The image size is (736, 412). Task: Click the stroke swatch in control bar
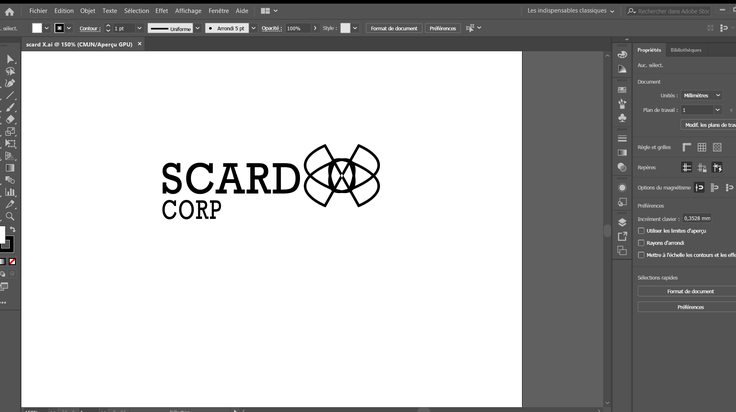click(x=59, y=28)
